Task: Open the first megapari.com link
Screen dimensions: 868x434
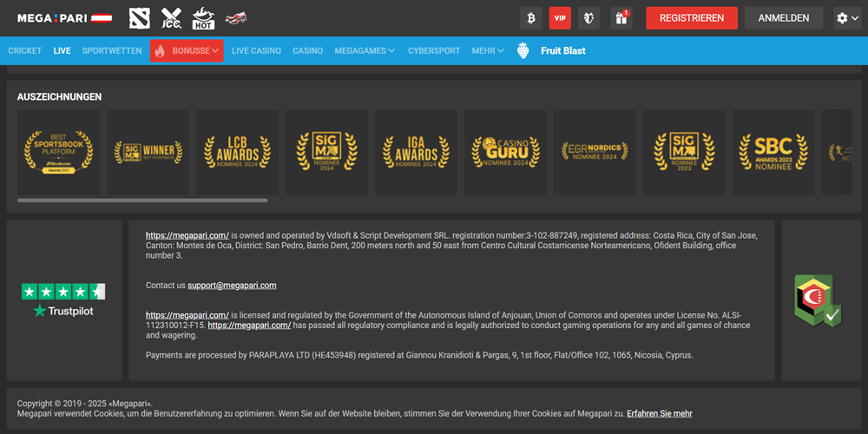Action: click(x=187, y=235)
